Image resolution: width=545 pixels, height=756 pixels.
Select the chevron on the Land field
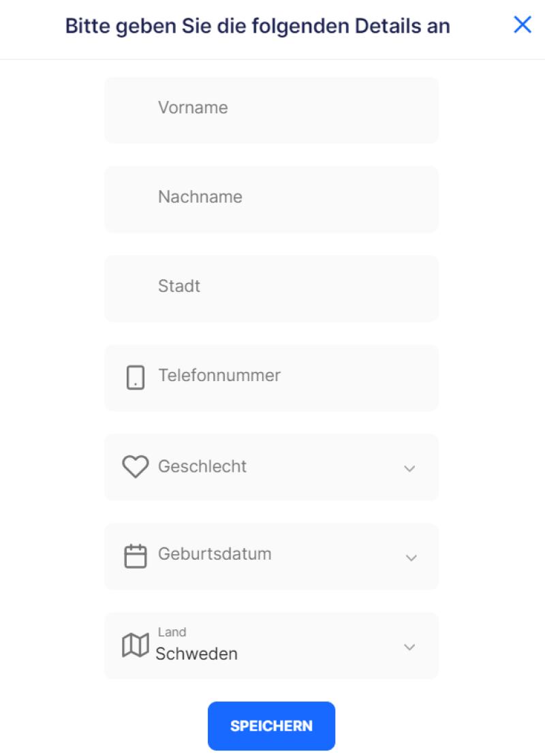pos(409,646)
